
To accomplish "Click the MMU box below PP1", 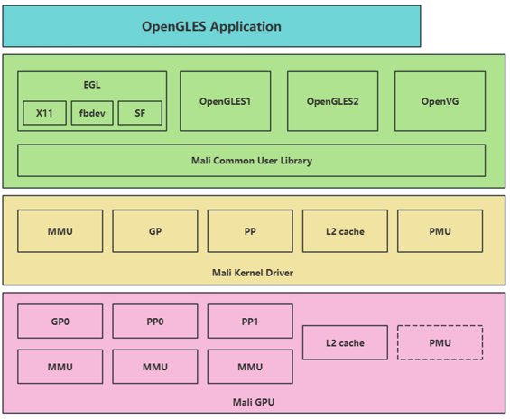I will pyautogui.click(x=250, y=367).
